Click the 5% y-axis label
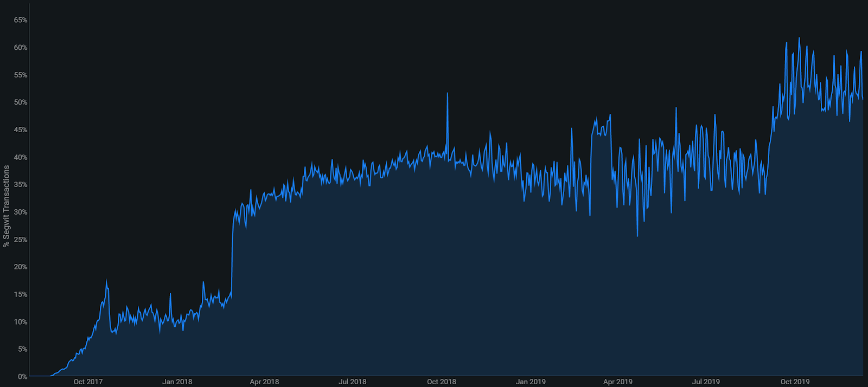 click(23, 349)
